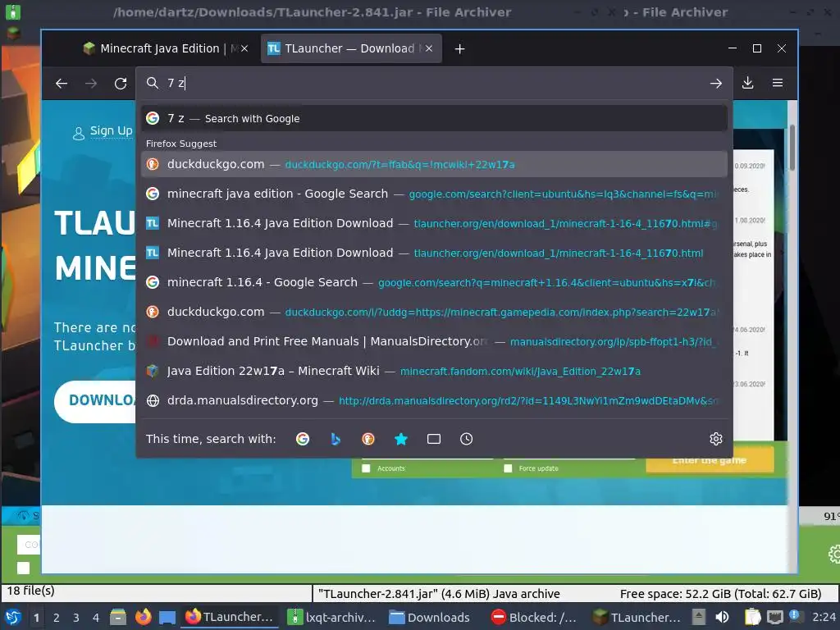The height and width of the screenshot is (630, 840).
Task: Search this time with DuckDuckGo
Action: click(368, 440)
